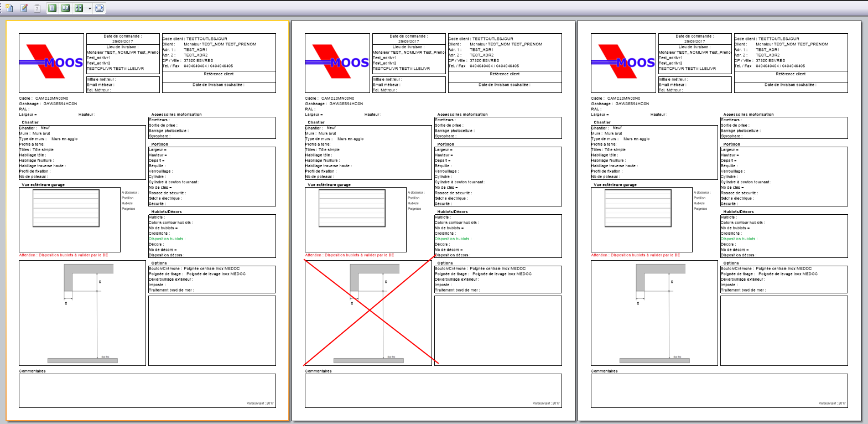Click the red crossed-out diagram on middle page

pyautogui.click(x=368, y=313)
